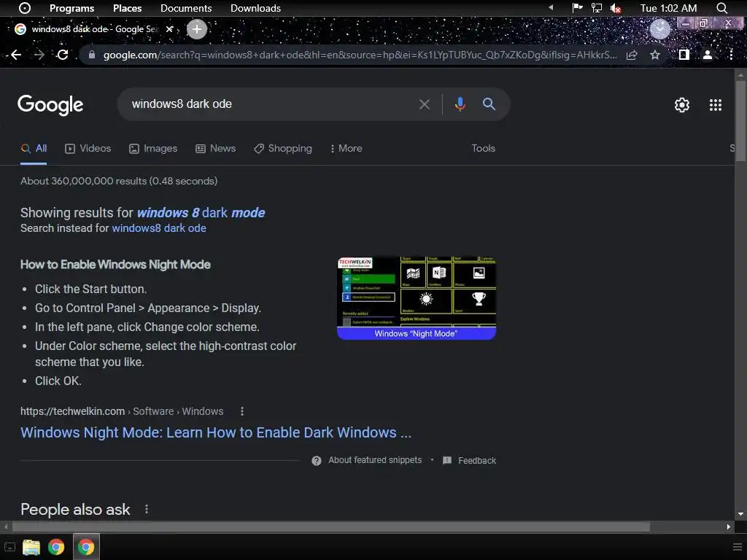Share this page via address bar icon
Image resolution: width=747 pixels, height=560 pixels.
pos(632,55)
